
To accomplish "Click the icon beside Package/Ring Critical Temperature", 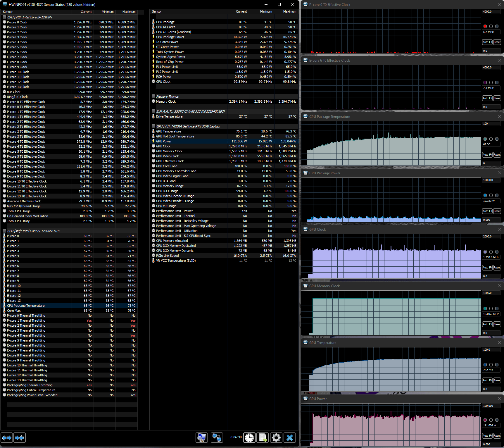I will (x=4, y=390).
